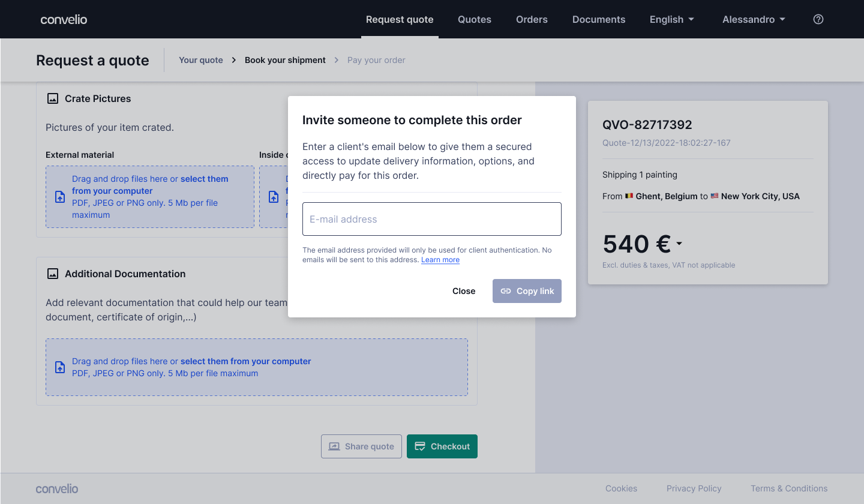Close the invite dialog
Viewport: 864px width, 504px height.
click(464, 291)
